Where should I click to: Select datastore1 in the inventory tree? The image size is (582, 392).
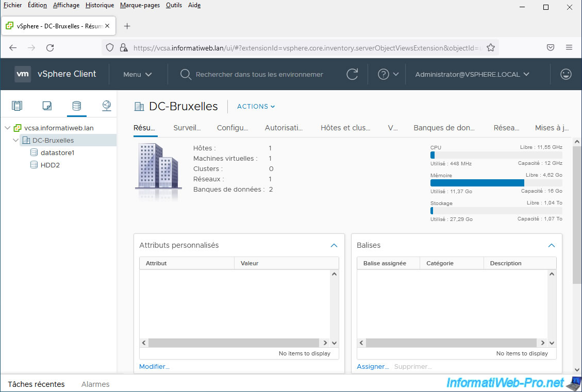57,152
